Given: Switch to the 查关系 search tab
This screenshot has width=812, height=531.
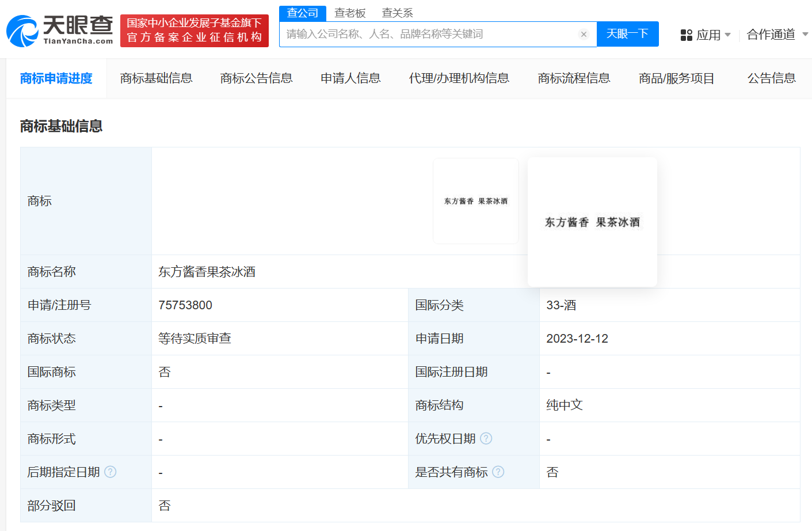Looking at the screenshot, I should [397, 13].
